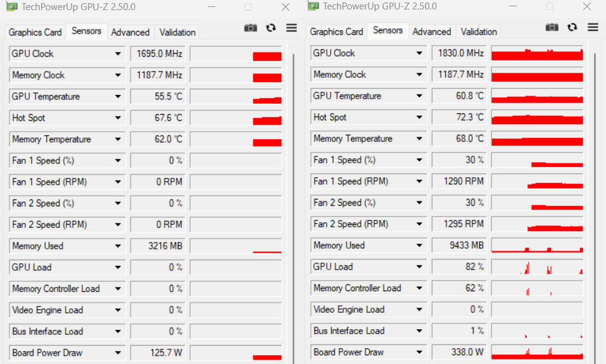Click the GPU-Z app icon in right title bar

pyautogui.click(x=313, y=6)
